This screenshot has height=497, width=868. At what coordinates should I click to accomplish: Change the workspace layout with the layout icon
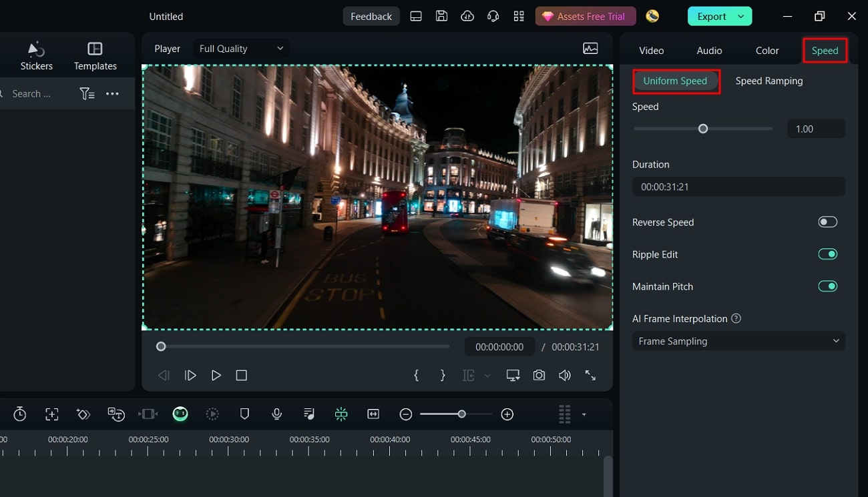(416, 16)
